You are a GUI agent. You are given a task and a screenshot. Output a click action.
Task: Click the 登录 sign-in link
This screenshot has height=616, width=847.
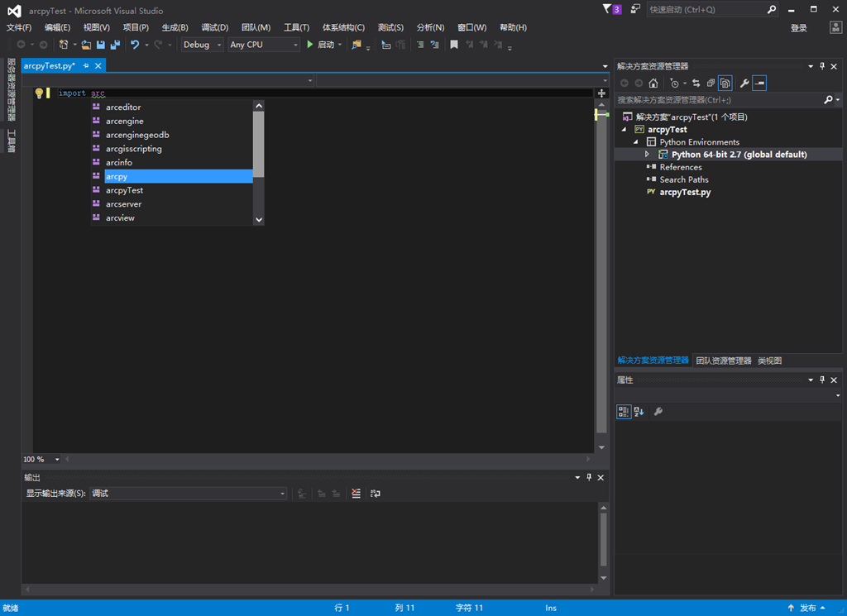coord(798,28)
